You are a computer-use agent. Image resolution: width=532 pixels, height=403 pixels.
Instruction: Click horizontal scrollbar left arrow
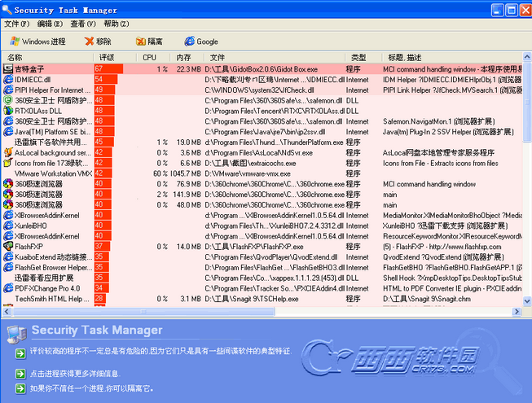[x=7, y=311]
